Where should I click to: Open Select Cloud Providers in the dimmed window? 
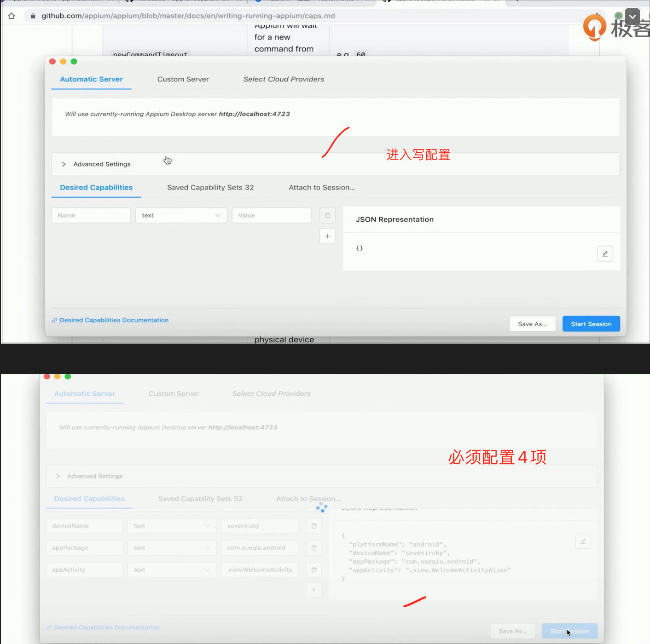click(x=271, y=394)
